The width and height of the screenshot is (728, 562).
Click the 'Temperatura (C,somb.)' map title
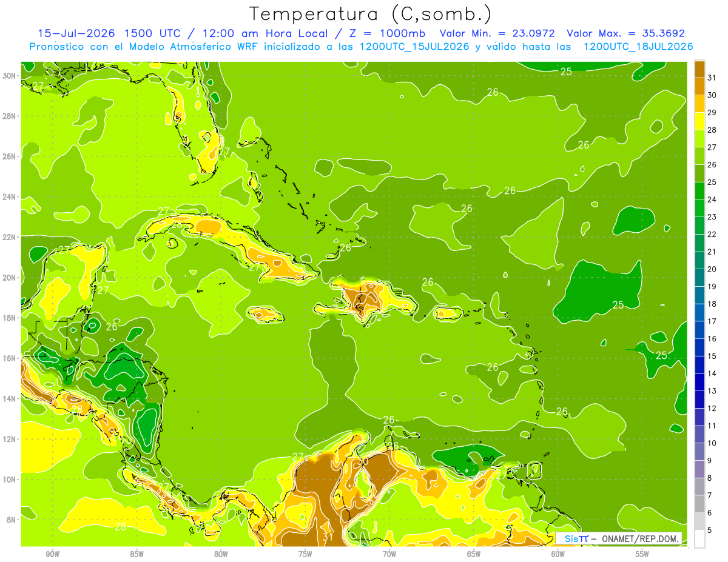click(x=371, y=13)
